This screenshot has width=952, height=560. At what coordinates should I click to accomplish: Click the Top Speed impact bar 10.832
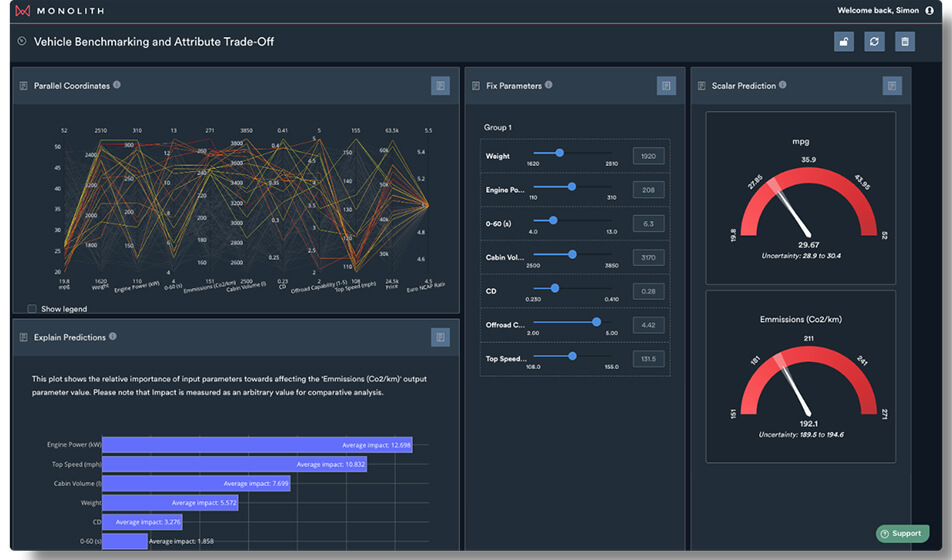[234, 464]
